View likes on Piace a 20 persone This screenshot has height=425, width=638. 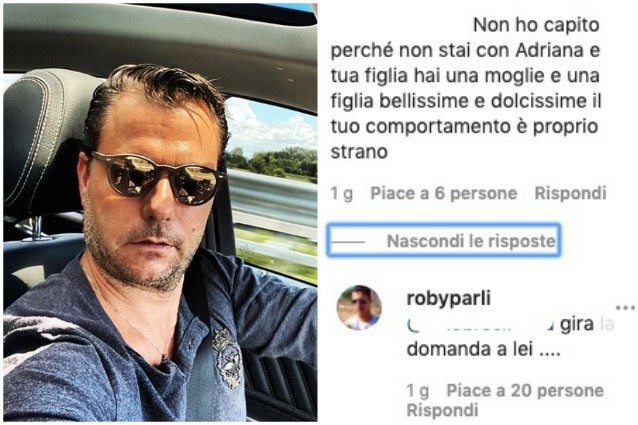(525, 390)
